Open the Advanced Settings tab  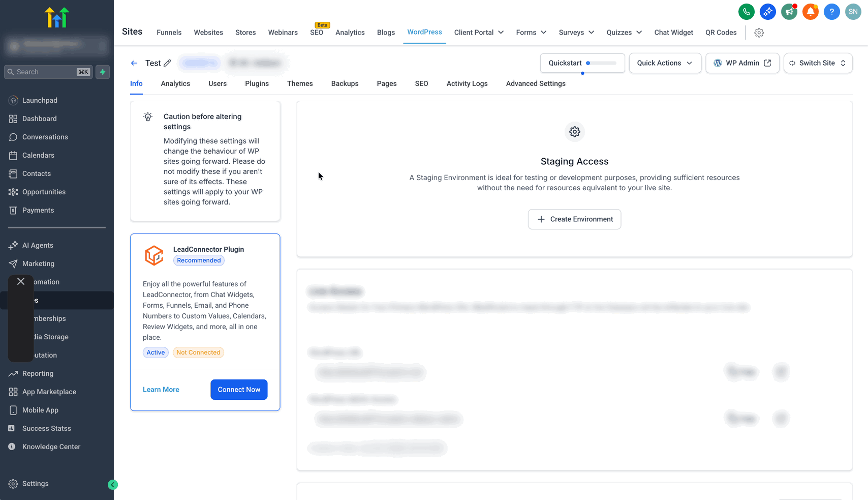[x=536, y=84]
